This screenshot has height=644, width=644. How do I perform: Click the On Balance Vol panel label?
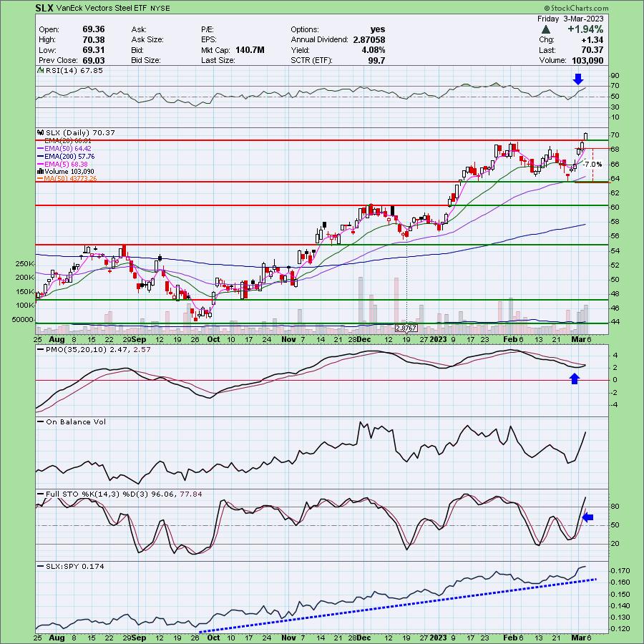pyautogui.click(x=76, y=421)
